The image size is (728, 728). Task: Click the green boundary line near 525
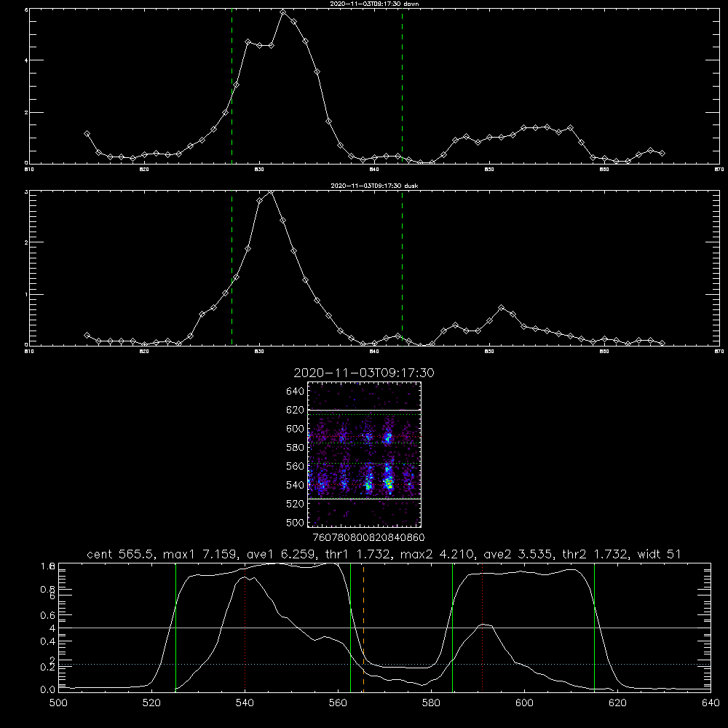175,628
